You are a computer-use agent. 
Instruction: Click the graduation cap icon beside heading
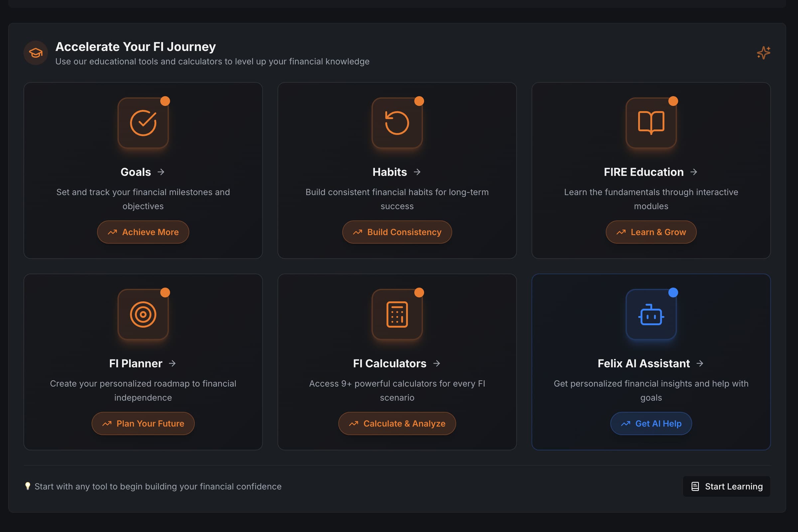pos(36,53)
